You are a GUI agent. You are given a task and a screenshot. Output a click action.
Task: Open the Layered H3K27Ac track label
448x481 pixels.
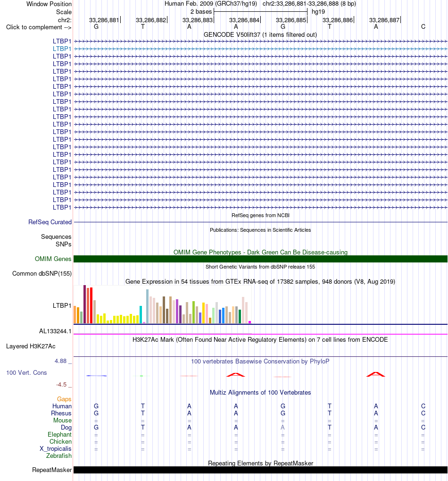31,346
